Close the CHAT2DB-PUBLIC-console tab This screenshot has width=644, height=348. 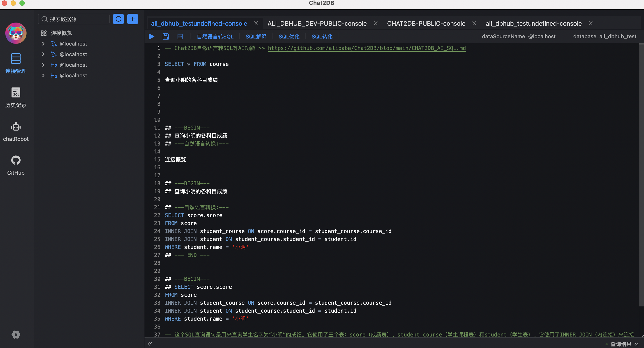tap(474, 23)
